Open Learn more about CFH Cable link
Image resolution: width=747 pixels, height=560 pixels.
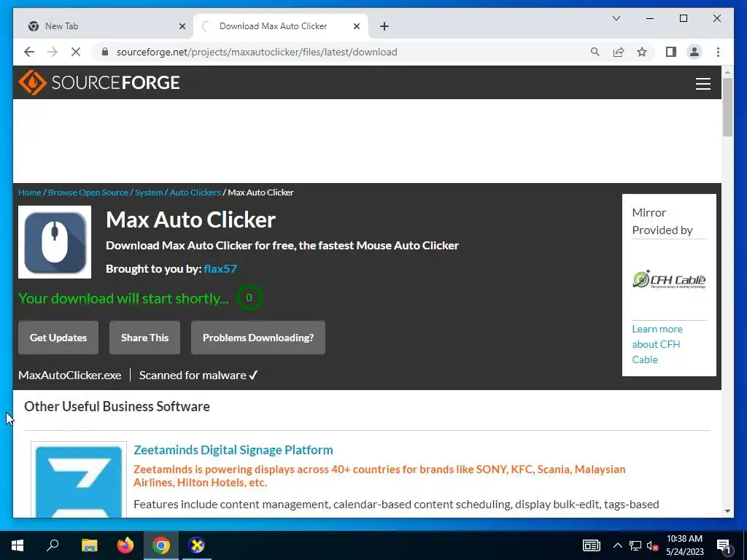pyautogui.click(x=657, y=344)
